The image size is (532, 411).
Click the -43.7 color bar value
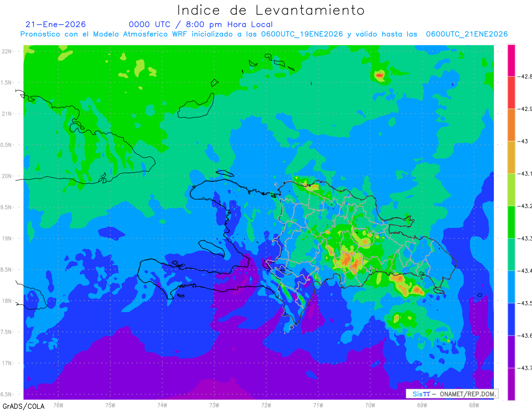(x=524, y=368)
